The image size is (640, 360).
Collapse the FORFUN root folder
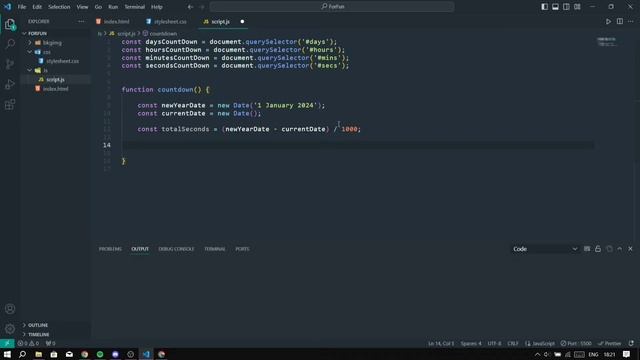click(24, 33)
